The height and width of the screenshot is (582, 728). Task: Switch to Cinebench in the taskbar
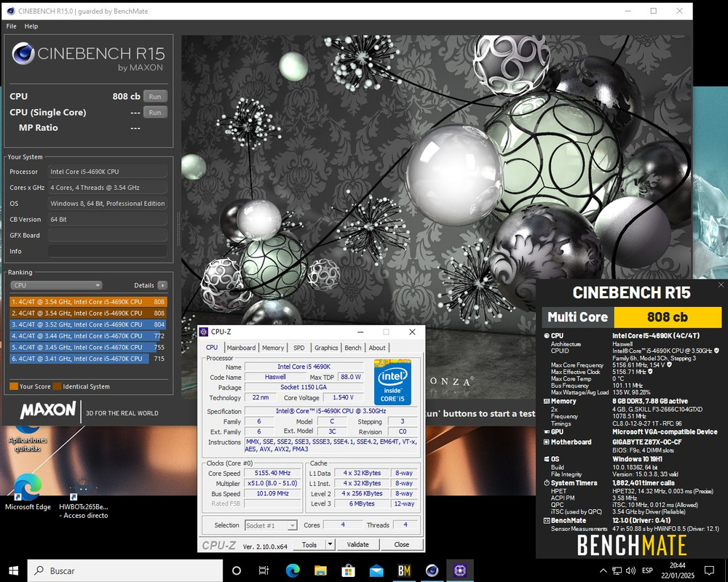click(432, 570)
